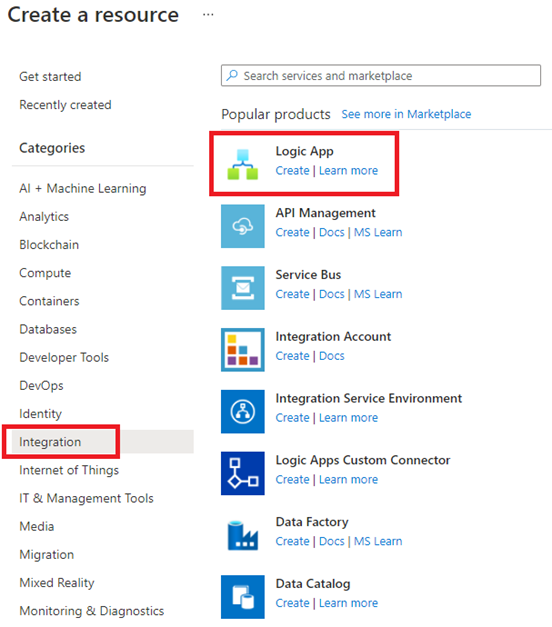The image size is (552, 627).
Task: Click the Data Factory title text
Action: (x=312, y=522)
